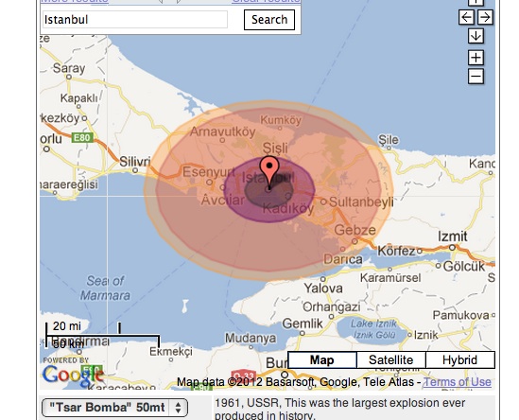Click the Darıca label
The height and width of the screenshot is (420, 519).
[x=342, y=259]
